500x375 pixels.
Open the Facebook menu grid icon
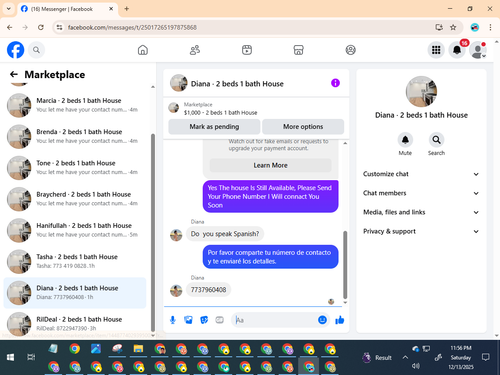coord(436,50)
